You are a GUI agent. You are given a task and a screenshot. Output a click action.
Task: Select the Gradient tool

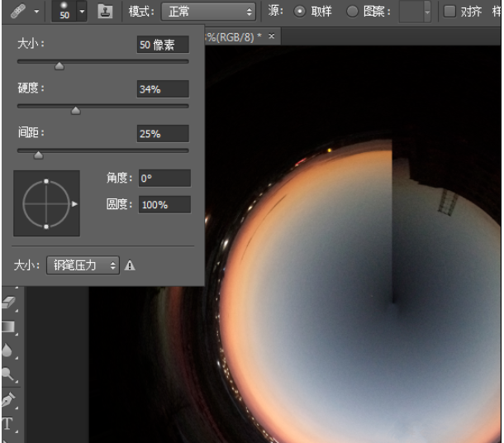click(x=10, y=327)
